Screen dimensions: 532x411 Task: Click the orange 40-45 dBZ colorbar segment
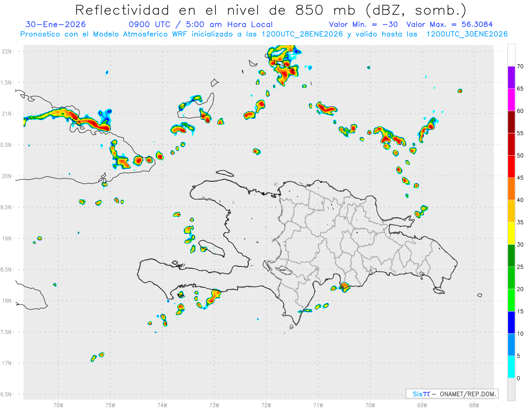point(511,189)
